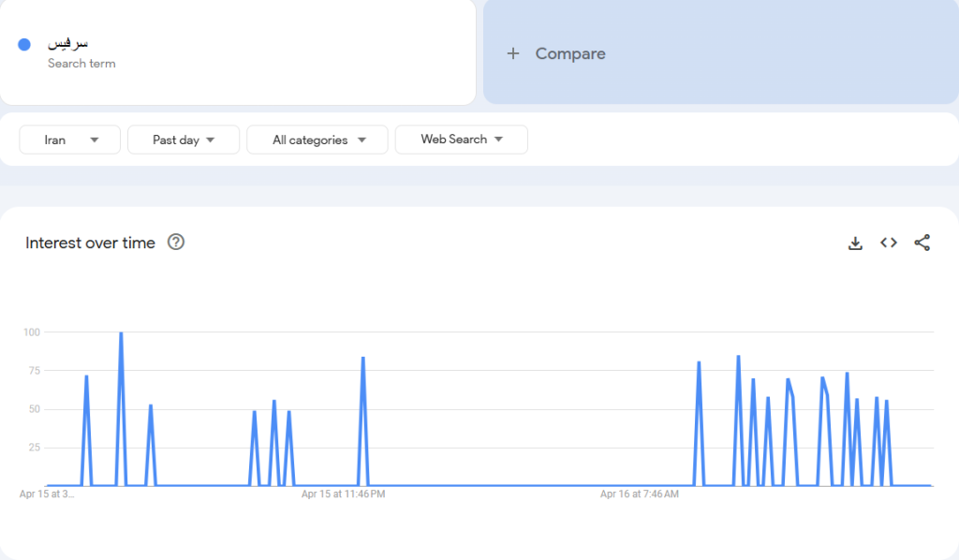Click the Search term subtitle text
The image size is (959, 560).
point(81,64)
